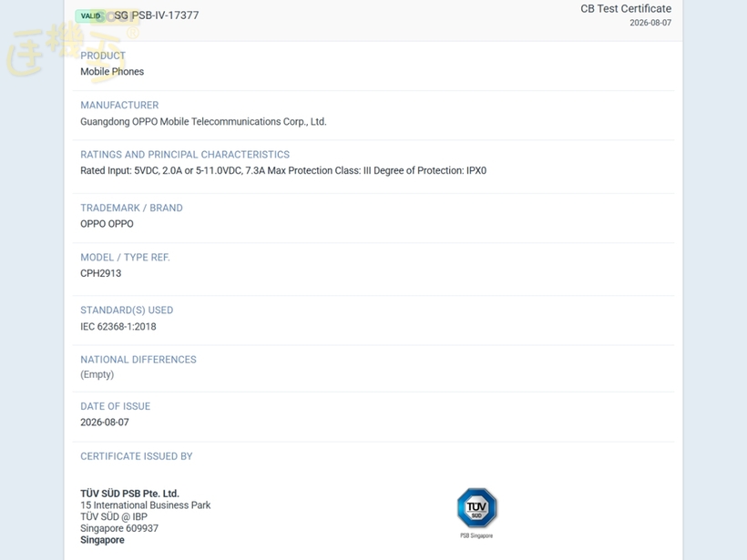
Task: Select the IEC 62368-1:2018 standard
Action: tap(118, 327)
